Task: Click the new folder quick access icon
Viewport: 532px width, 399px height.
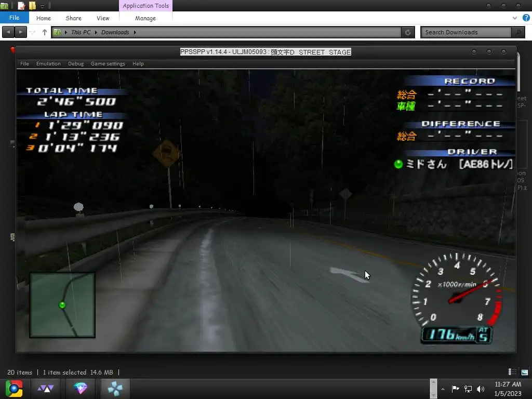Action: [x=32, y=5]
